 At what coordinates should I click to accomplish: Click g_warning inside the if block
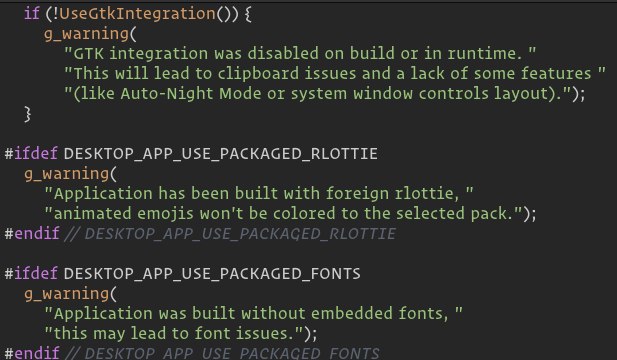(x=86, y=35)
